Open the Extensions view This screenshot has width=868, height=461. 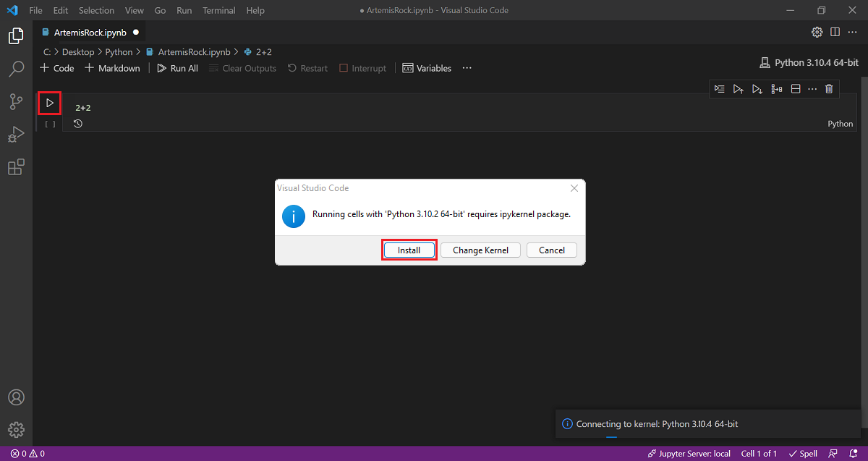pos(16,167)
